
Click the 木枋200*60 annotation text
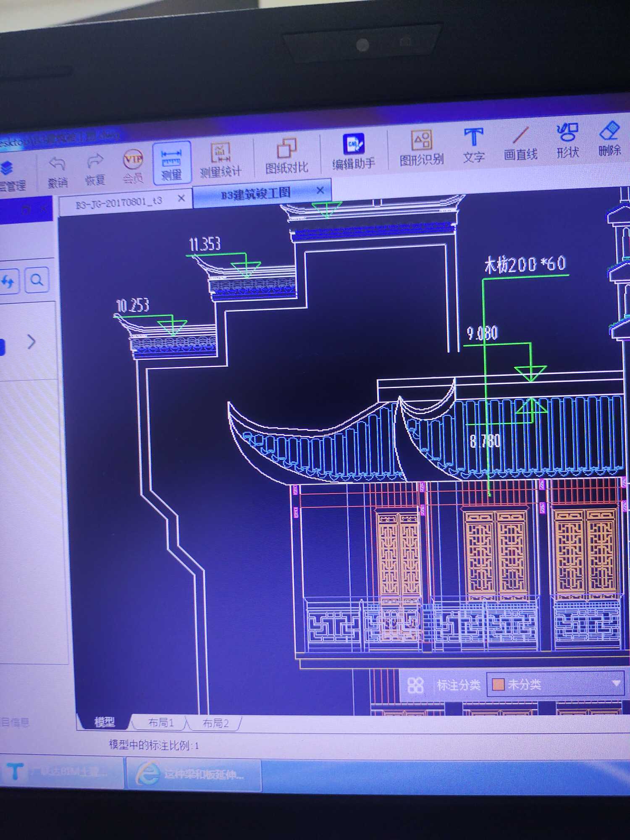pyautogui.click(x=525, y=265)
